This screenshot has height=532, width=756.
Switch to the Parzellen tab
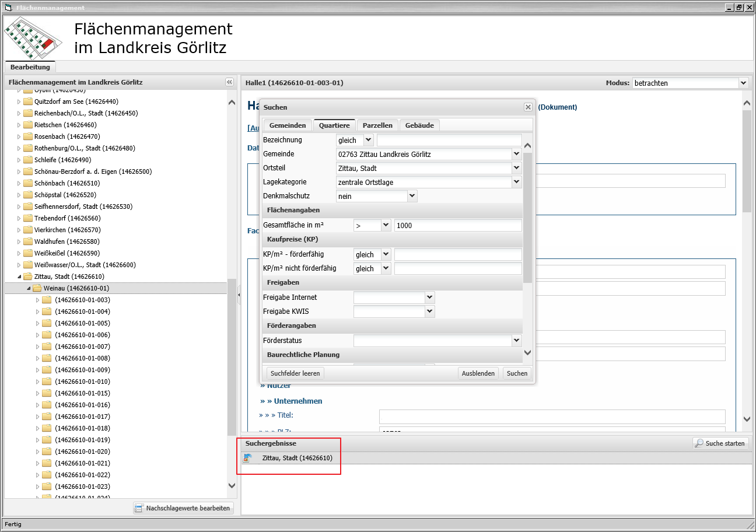[x=378, y=125]
